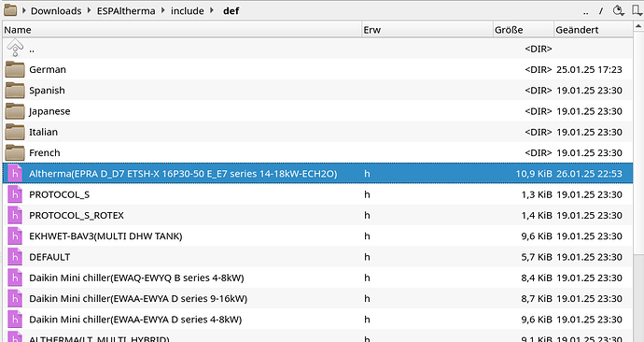Select the Spanish folder row
The width and height of the screenshot is (644, 342).
(x=317, y=91)
